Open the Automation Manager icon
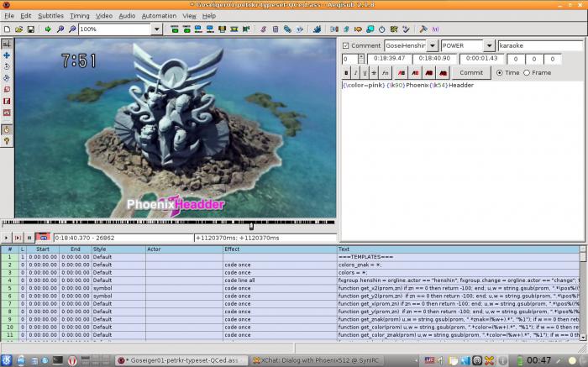This screenshot has width=588, height=367. 317,29
